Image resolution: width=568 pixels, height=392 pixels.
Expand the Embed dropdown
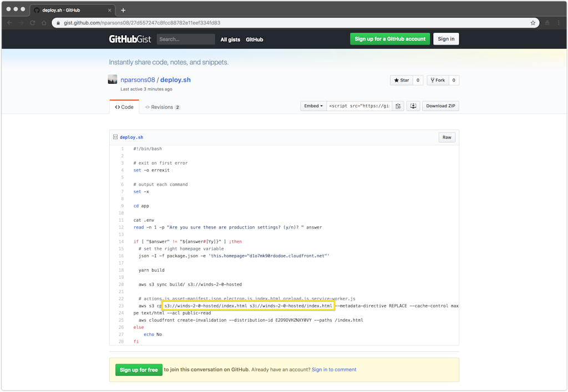[x=313, y=106]
